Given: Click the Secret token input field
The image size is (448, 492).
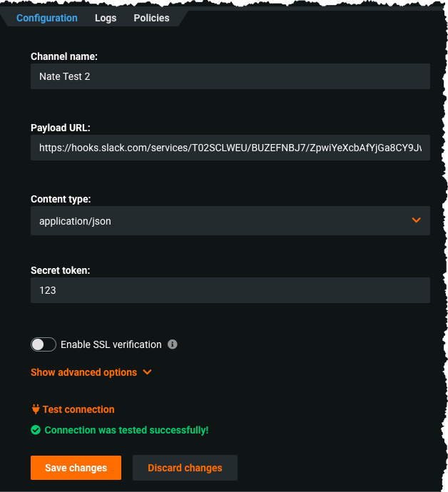Looking at the screenshot, I should (230, 290).
